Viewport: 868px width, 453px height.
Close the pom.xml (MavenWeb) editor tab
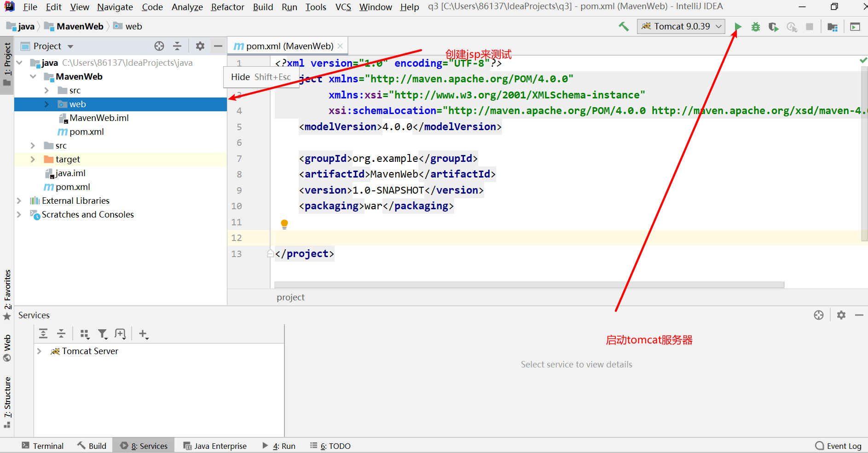pos(340,46)
